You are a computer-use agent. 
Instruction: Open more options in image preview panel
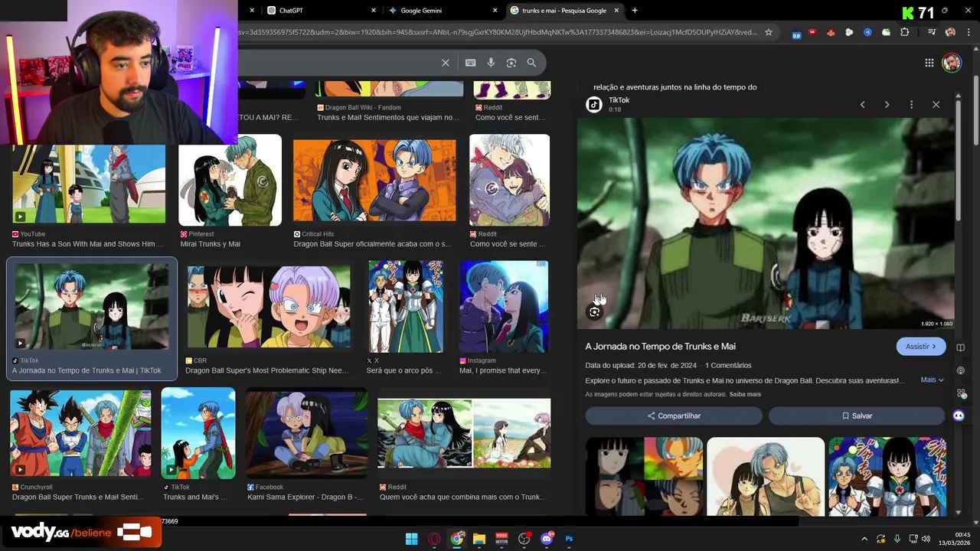click(x=911, y=104)
